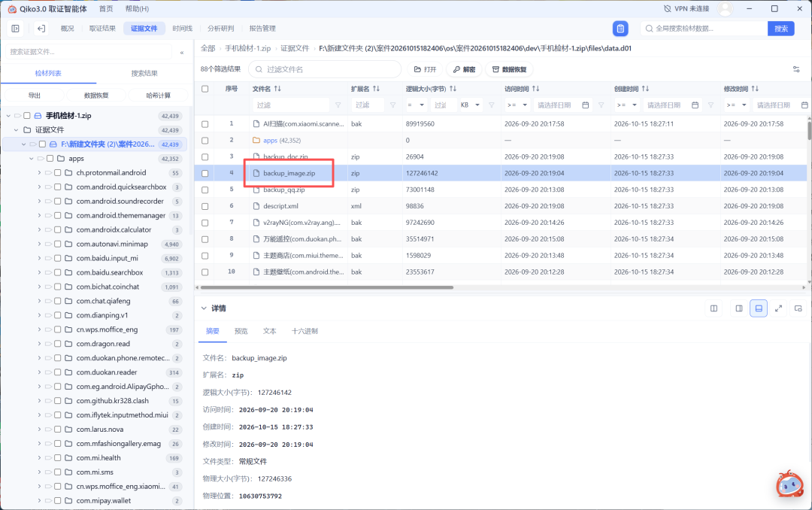Sort by 逻辑大小 column arrows

(453, 89)
